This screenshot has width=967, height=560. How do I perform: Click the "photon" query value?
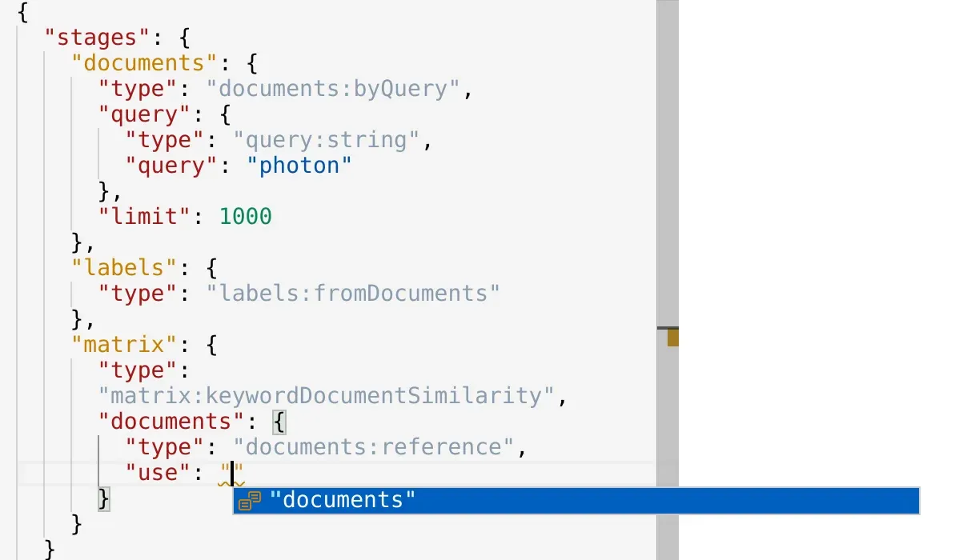click(299, 165)
